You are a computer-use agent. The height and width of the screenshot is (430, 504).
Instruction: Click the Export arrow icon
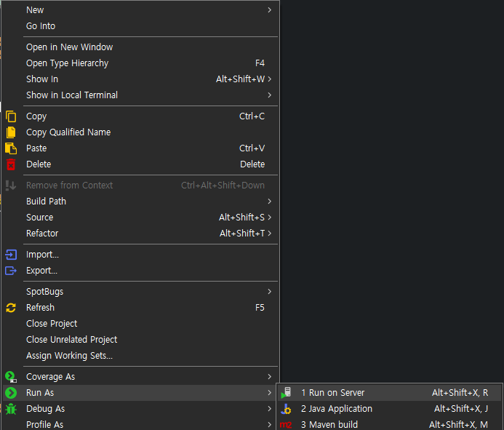pos(11,271)
